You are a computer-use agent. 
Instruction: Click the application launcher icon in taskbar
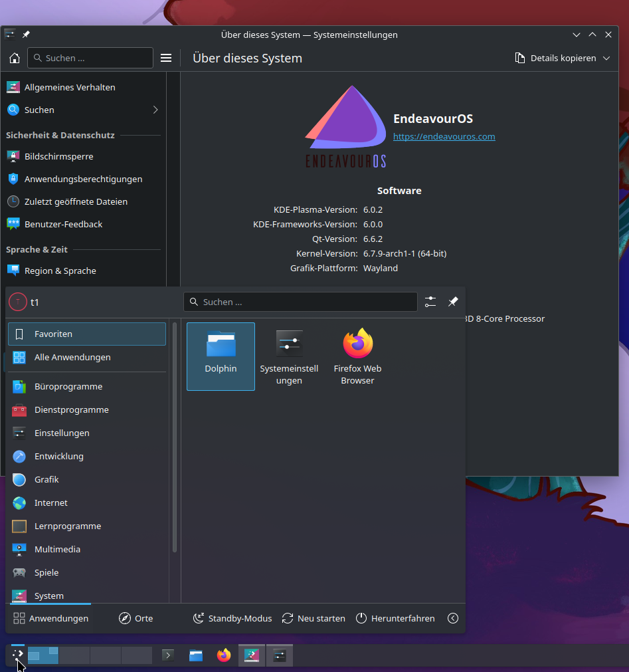click(17, 655)
